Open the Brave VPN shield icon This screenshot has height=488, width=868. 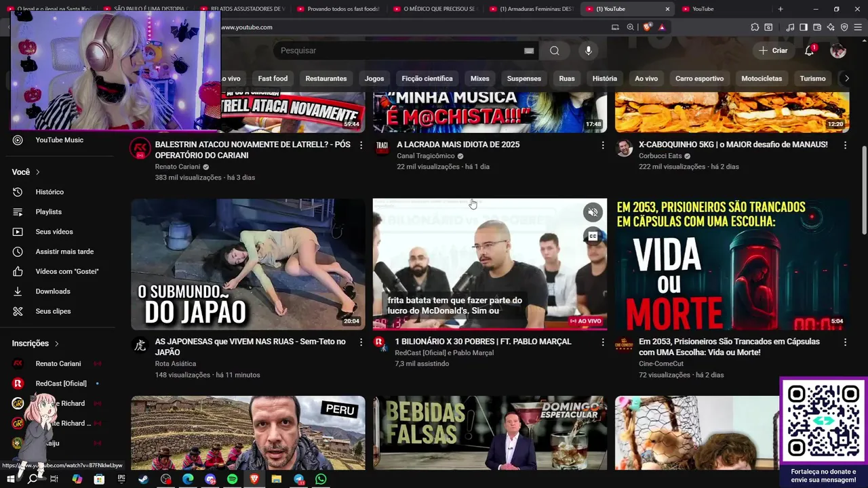tap(844, 27)
